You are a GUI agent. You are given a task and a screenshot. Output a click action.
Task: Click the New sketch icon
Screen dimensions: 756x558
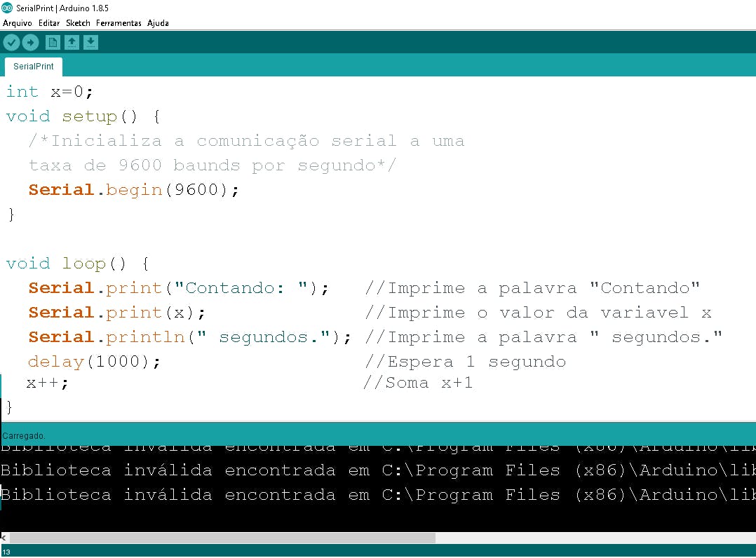[x=53, y=42]
